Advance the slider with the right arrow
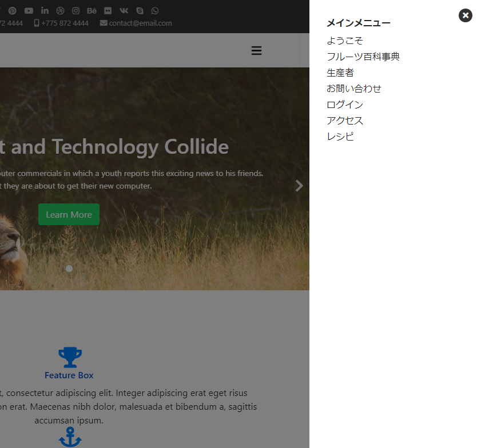This screenshot has height=448, width=481. tap(299, 185)
